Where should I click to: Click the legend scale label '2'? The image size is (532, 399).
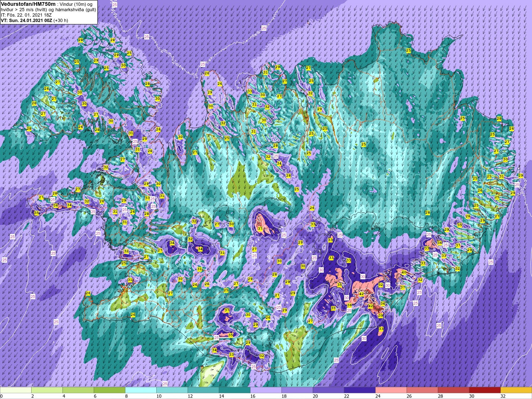coord(32,396)
